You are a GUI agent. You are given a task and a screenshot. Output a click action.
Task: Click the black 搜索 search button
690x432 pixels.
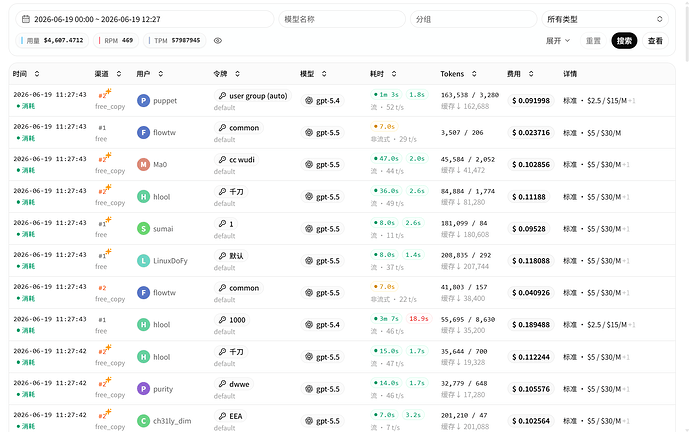click(x=624, y=40)
